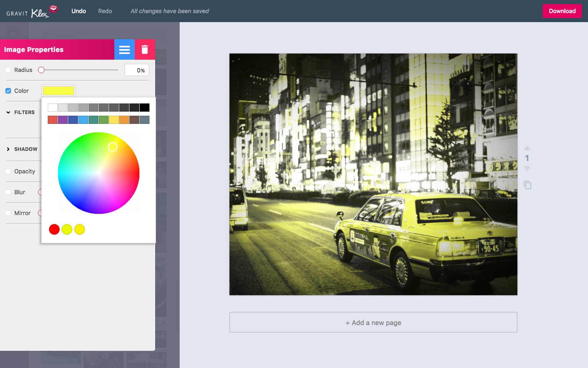Screen dimensions: 588x368
Task: Click the Gravit Klex logo
Action: 32,11
